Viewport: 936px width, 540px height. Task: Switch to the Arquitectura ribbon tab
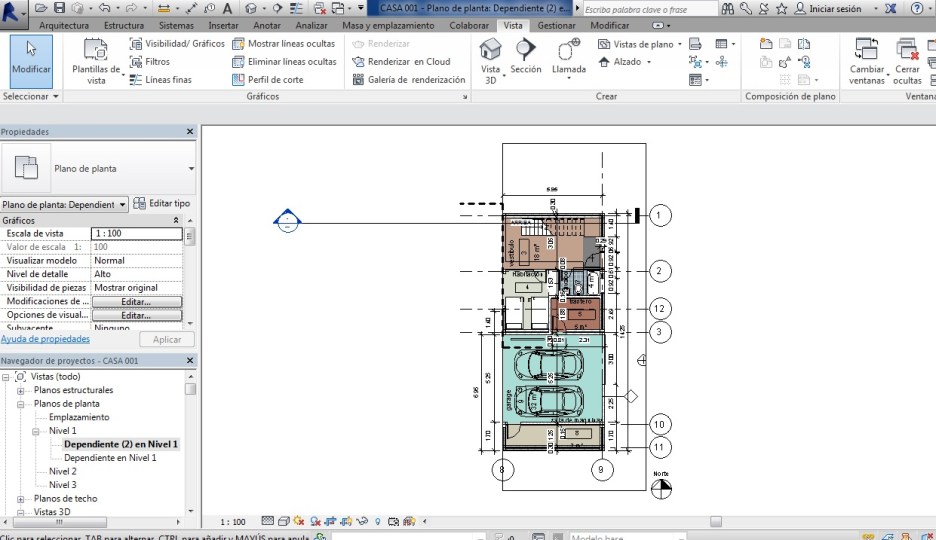tap(64, 25)
